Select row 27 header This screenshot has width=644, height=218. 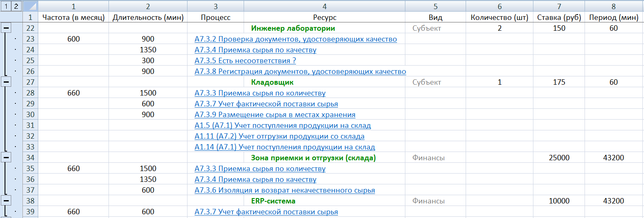[x=30, y=82]
